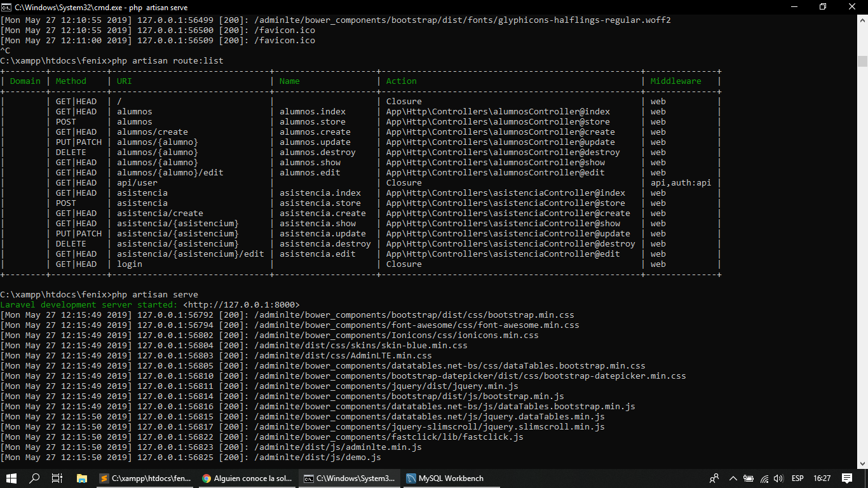Screen dimensions: 868x488
Task: Click the "alumnos.destroy" route name
Action: point(318,152)
